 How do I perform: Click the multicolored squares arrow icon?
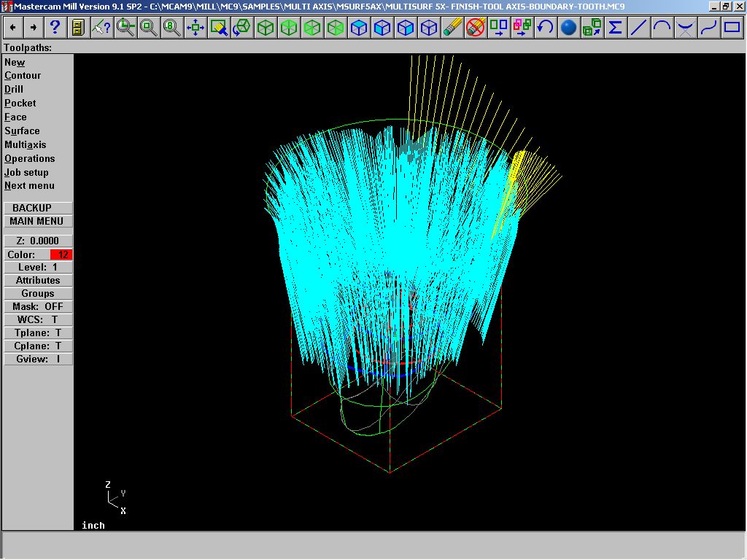click(522, 28)
